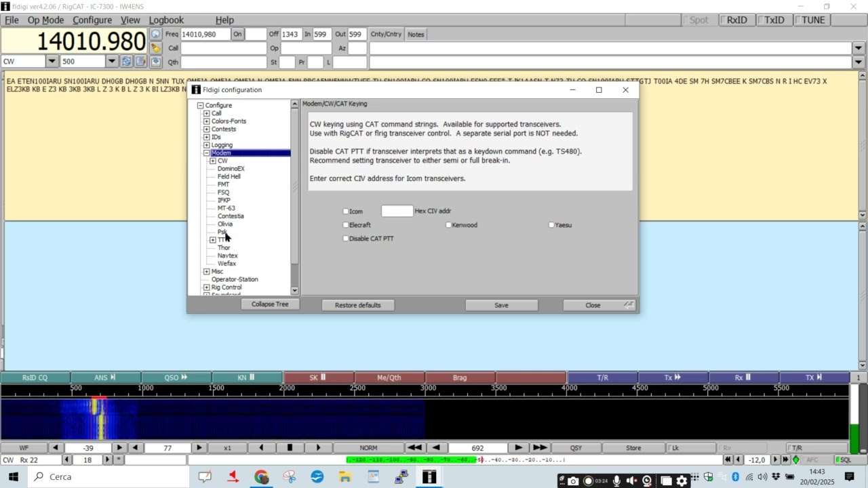This screenshot has height=488, width=868.
Task: Click the green diamond indicator beside AFC
Action: 795,460
